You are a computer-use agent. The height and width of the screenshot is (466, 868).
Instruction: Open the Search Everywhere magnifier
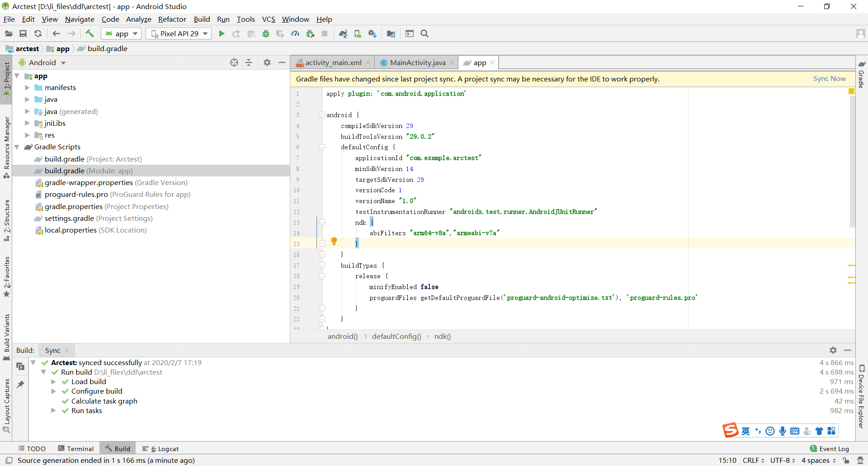point(425,33)
